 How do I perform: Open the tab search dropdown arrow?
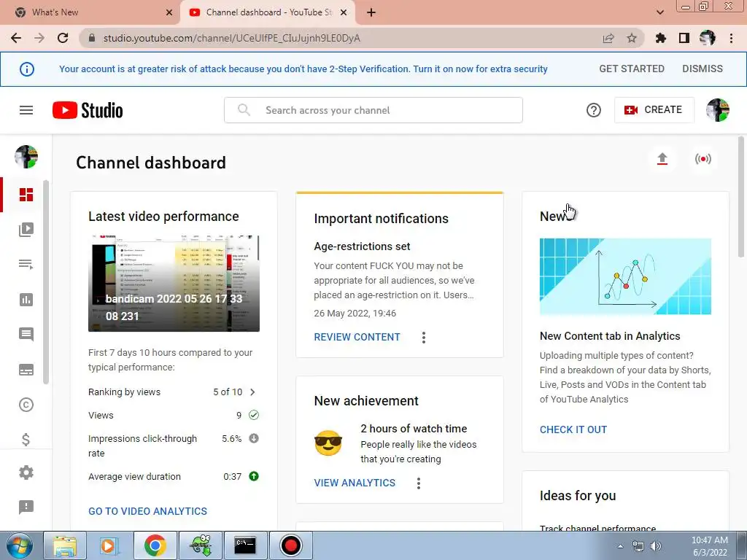click(659, 12)
